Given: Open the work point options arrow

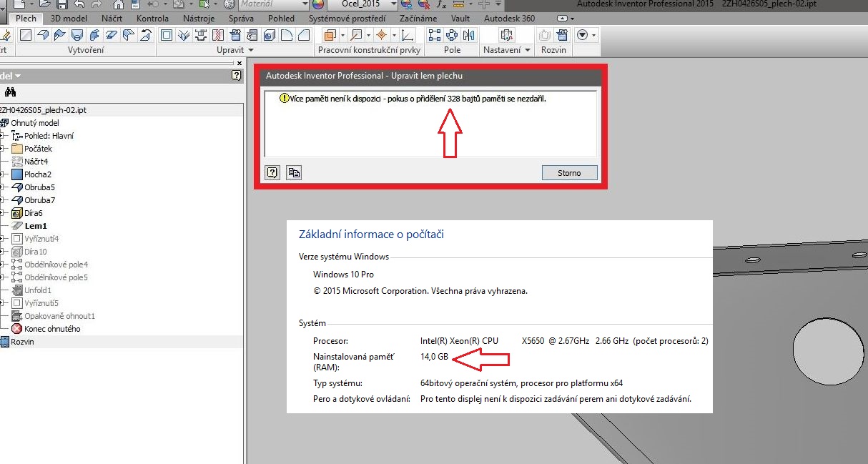Looking at the screenshot, I should pyautogui.click(x=393, y=35).
